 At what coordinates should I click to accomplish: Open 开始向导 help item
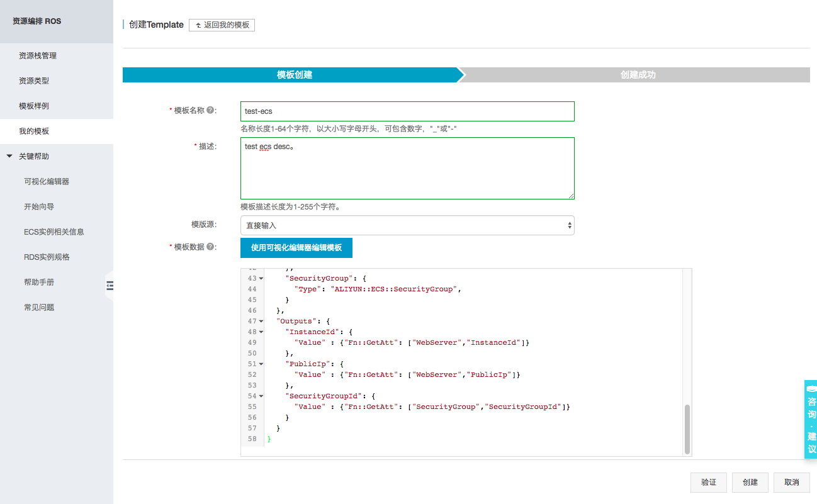tap(39, 207)
